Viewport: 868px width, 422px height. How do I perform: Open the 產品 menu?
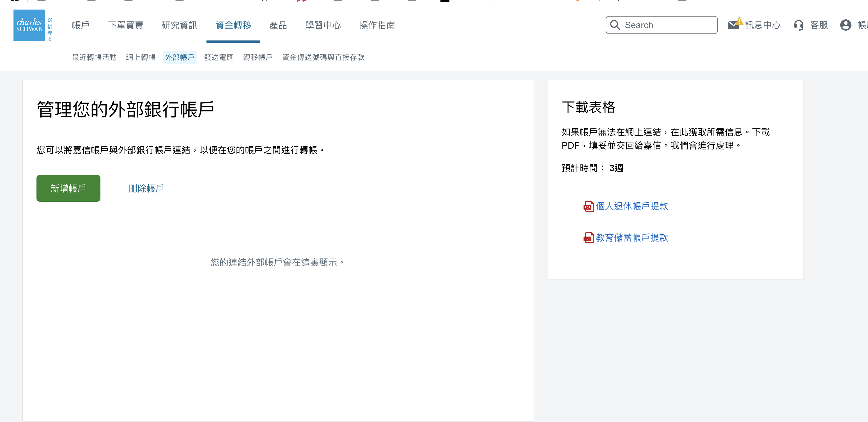click(278, 25)
